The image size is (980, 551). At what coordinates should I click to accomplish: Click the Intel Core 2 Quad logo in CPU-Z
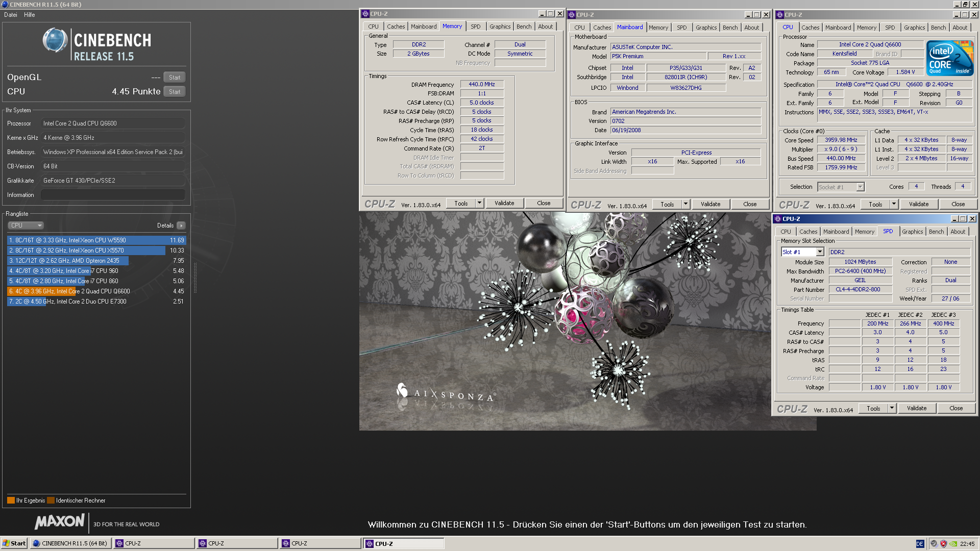click(x=950, y=58)
